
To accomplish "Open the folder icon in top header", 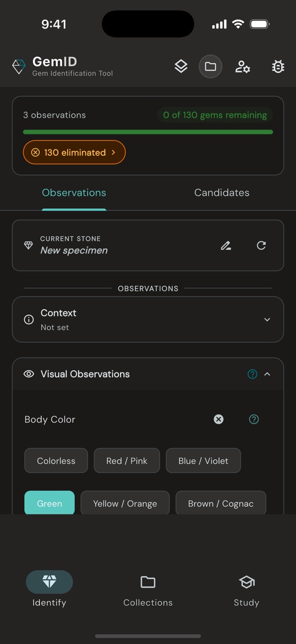I will (211, 66).
